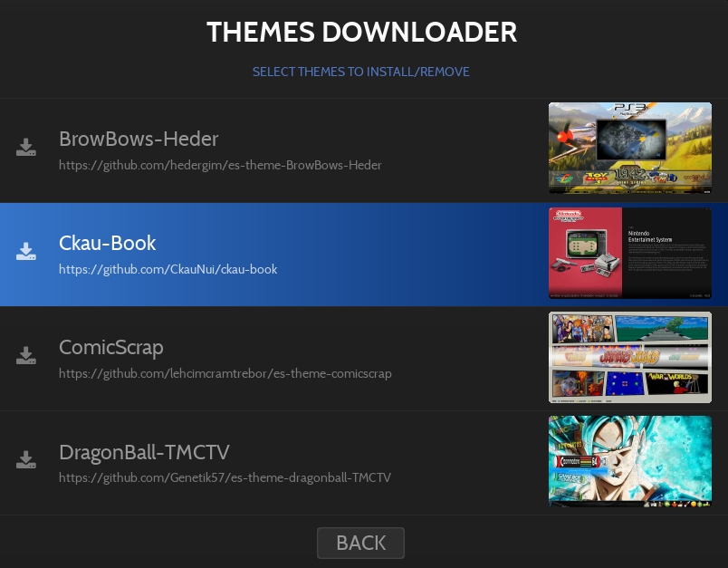The height and width of the screenshot is (568, 728).
Task: Click the hedergim BrowBows-Heder GitHub URL
Action: [220, 166]
